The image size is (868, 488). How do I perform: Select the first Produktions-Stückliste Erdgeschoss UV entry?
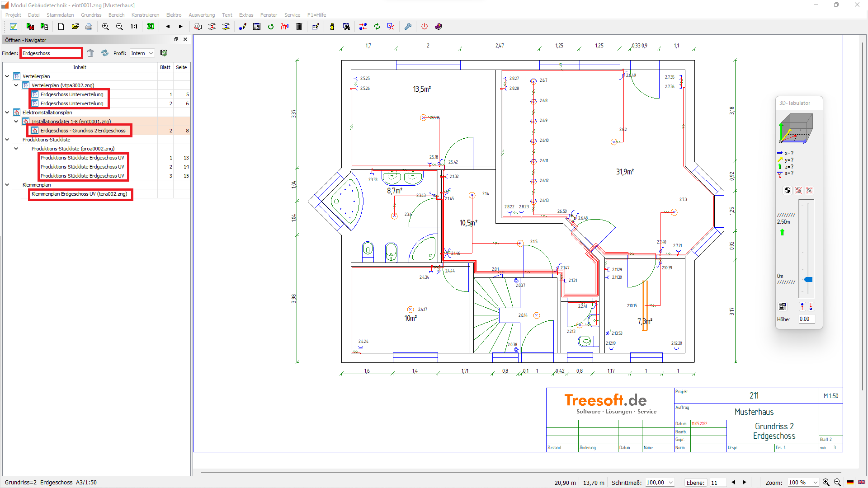(x=82, y=158)
